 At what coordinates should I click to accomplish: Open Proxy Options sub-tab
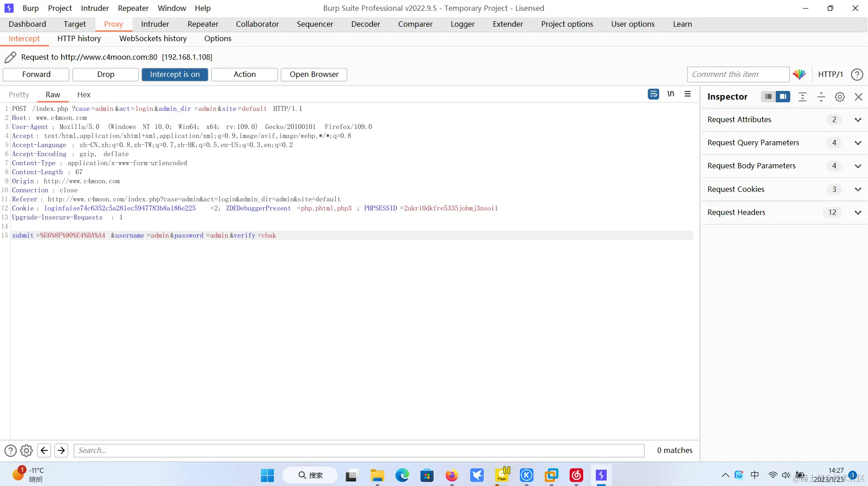(x=217, y=38)
